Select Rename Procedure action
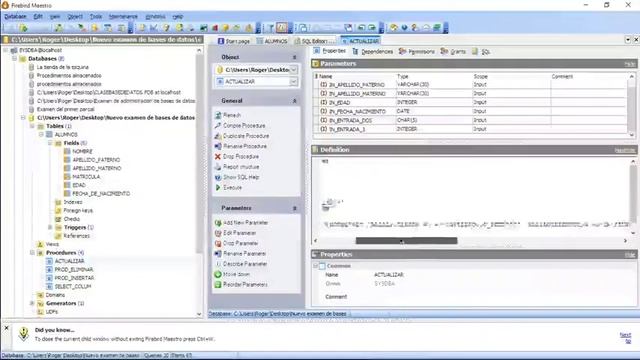 tap(245, 146)
